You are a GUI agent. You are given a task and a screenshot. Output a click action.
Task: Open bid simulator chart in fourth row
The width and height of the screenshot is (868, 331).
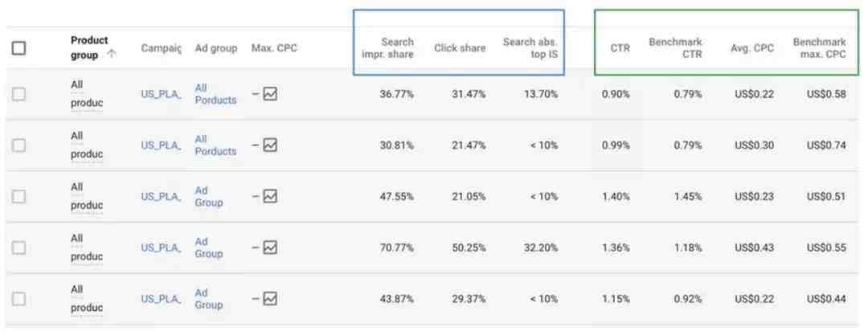coord(270,247)
